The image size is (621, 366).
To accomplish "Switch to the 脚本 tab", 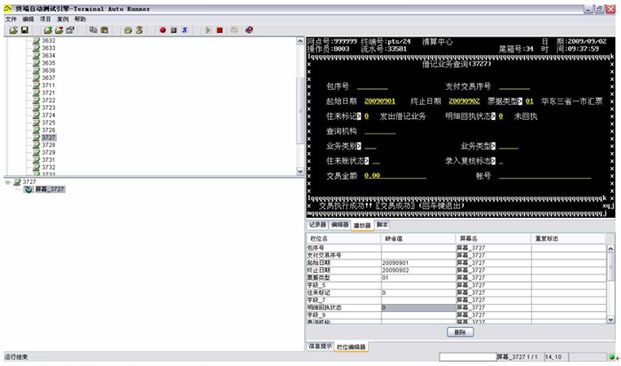I will tap(382, 225).
